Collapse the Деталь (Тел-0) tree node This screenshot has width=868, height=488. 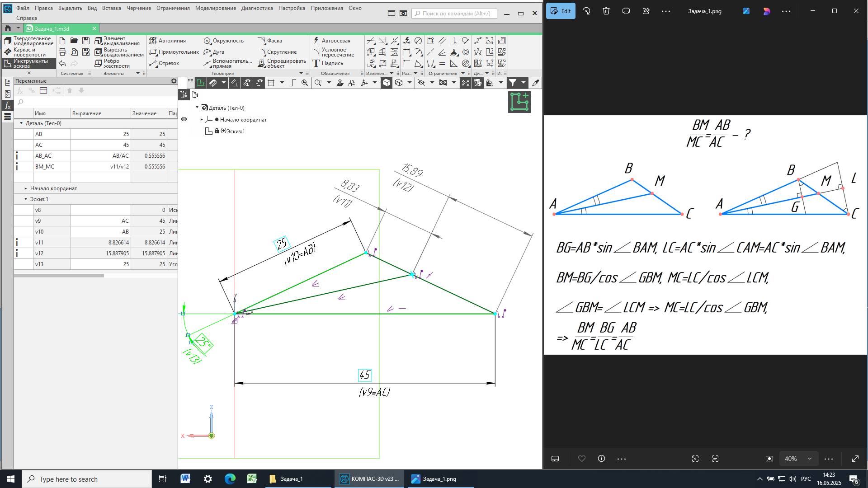coord(197,108)
